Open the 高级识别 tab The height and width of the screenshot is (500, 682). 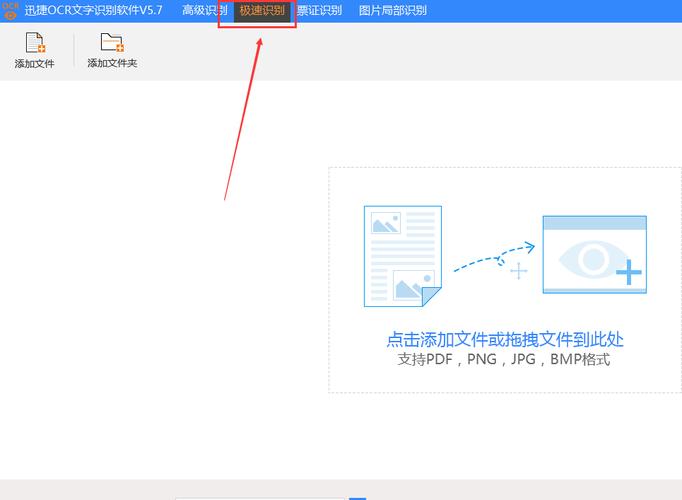204,10
